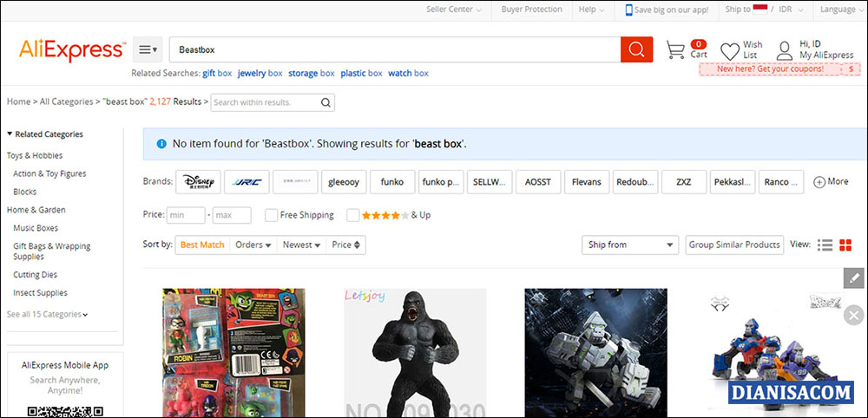Click the My AliExpress account icon
This screenshot has width=868, height=418.
click(785, 49)
